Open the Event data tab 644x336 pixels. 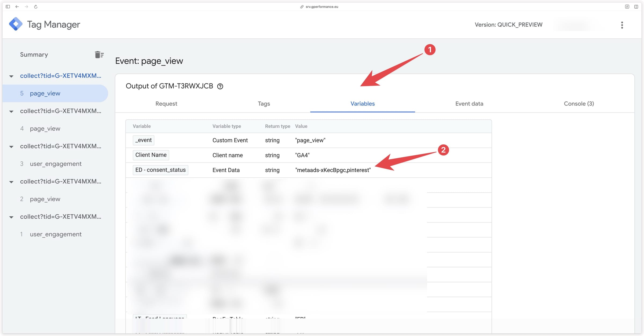469,104
